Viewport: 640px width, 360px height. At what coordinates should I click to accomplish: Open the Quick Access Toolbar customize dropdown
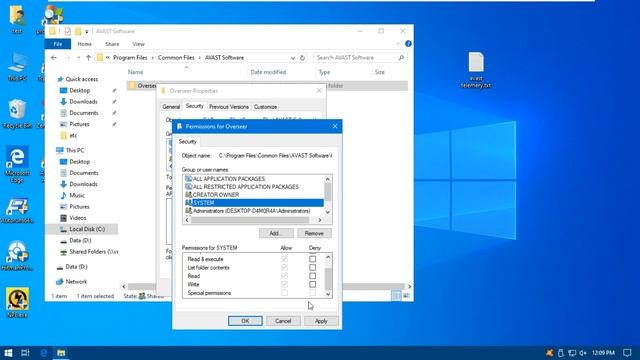(87, 31)
